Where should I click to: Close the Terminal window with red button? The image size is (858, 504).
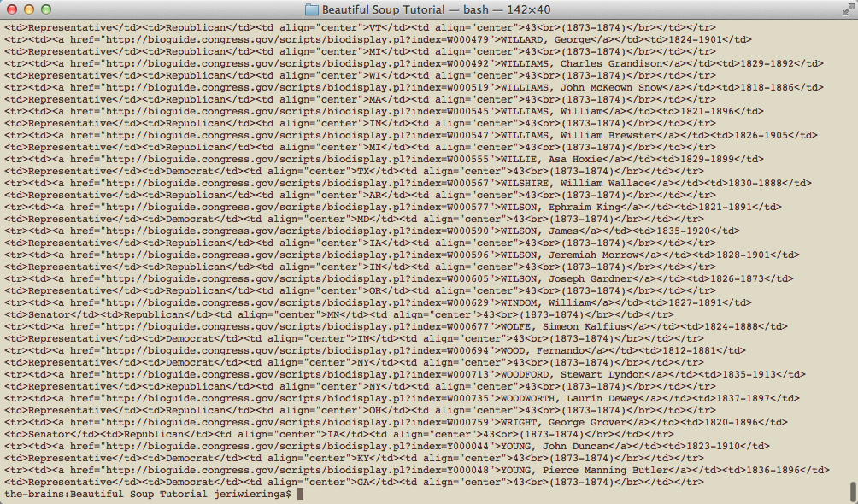click(12, 9)
